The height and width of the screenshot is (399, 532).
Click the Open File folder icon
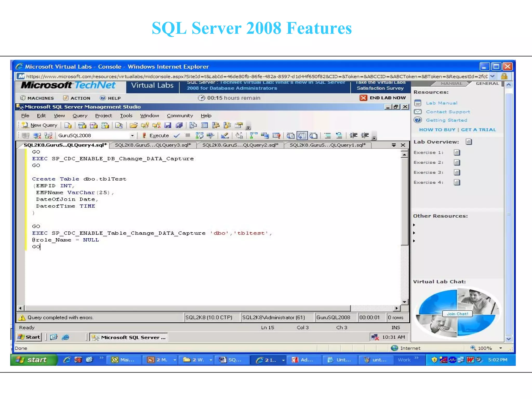(x=134, y=125)
